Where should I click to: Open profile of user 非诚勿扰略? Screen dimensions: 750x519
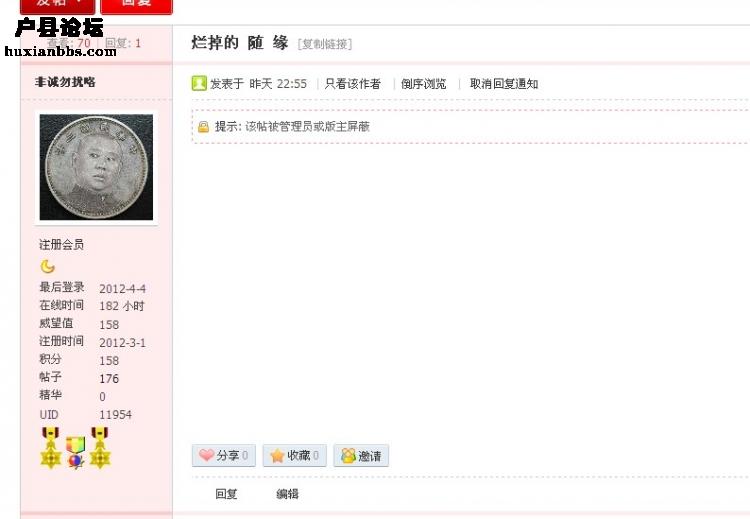(65, 82)
